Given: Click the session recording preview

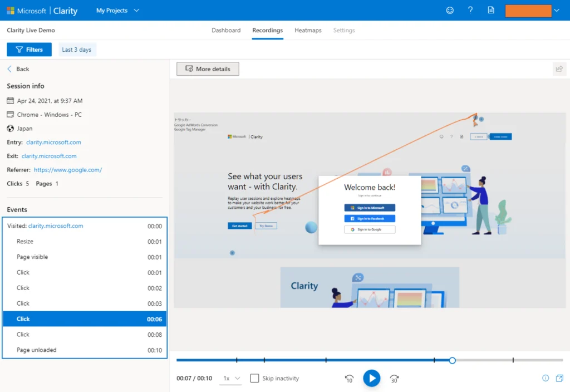Looking at the screenshot, I should coord(370,210).
